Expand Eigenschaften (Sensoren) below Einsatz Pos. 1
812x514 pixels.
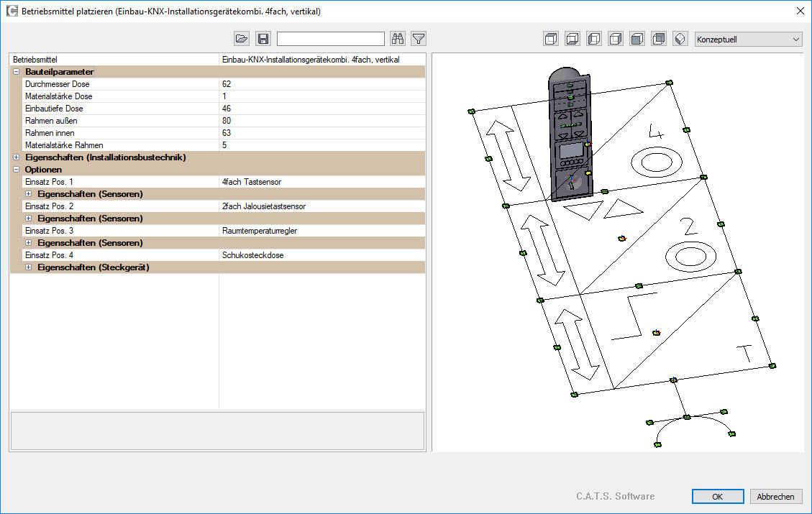29,194
